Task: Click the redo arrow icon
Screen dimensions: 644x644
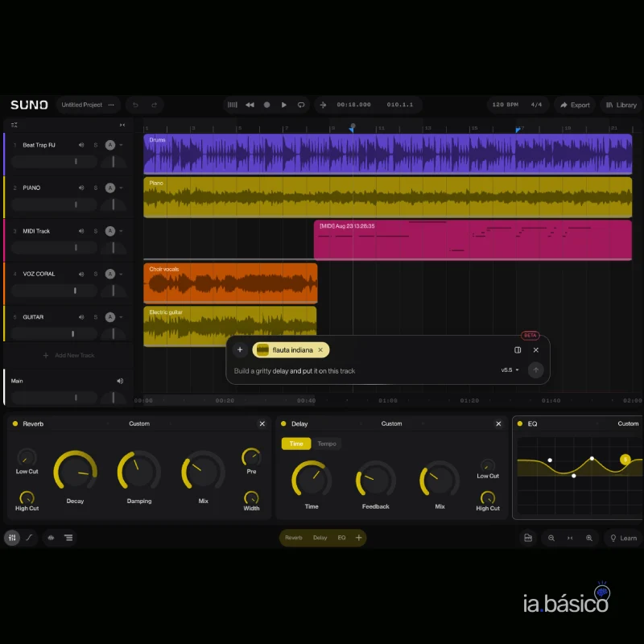Action: [155, 105]
